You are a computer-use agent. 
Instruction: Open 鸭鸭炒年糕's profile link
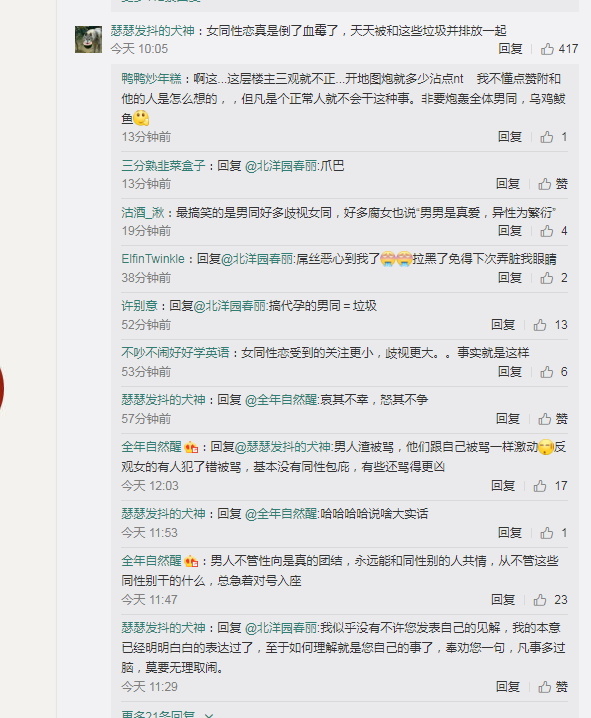[x=152, y=79]
